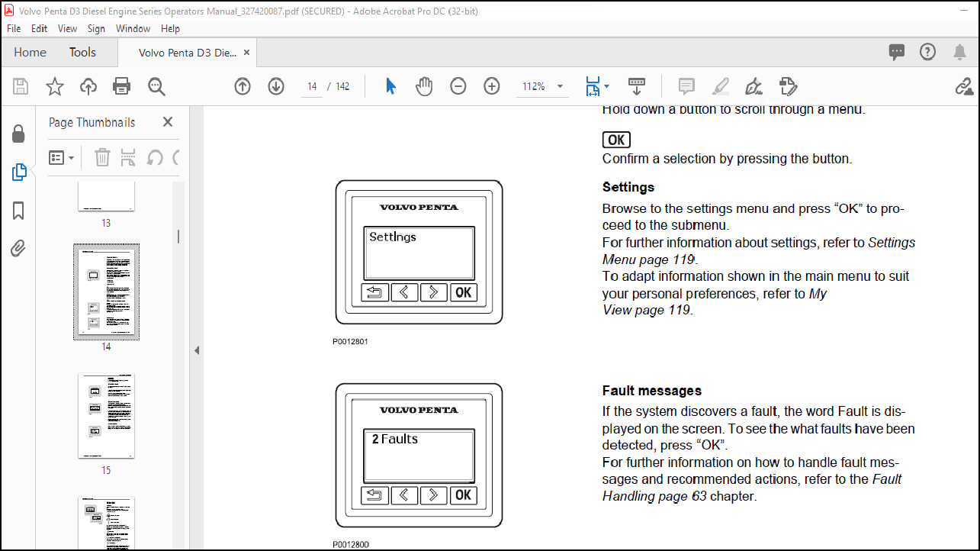The width and height of the screenshot is (980, 551).
Task: Click the Save file icon
Action: coord(21,86)
